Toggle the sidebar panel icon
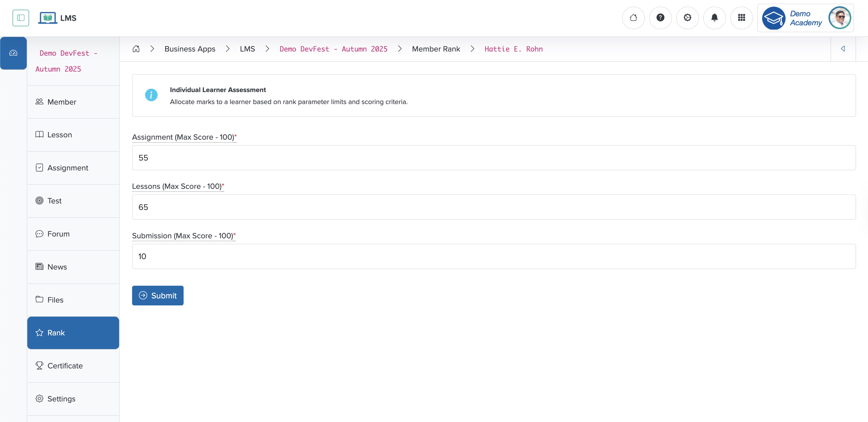Image resolution: width=868 pixels, height=422 pixels. (x=21, y=18)
